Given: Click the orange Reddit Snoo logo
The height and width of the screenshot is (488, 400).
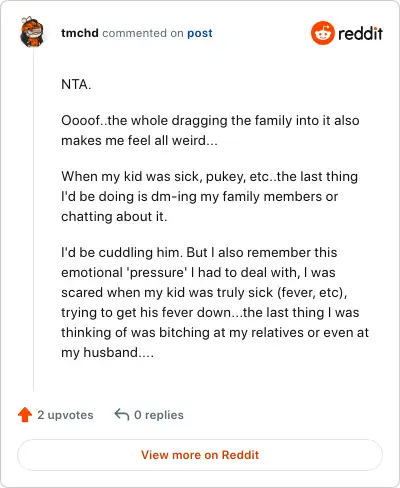Looking at the screenshot, I should (322, 33).
